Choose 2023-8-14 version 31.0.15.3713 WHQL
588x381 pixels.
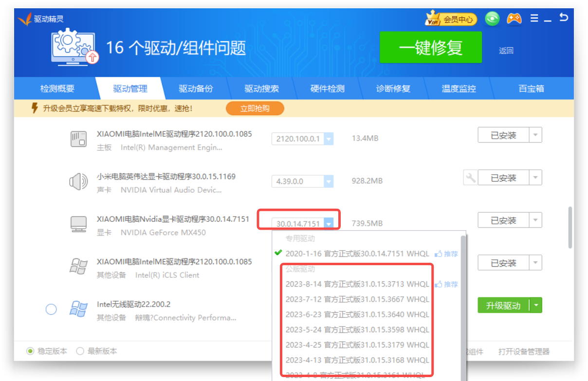pyautogui.click(x=357, y=284)
